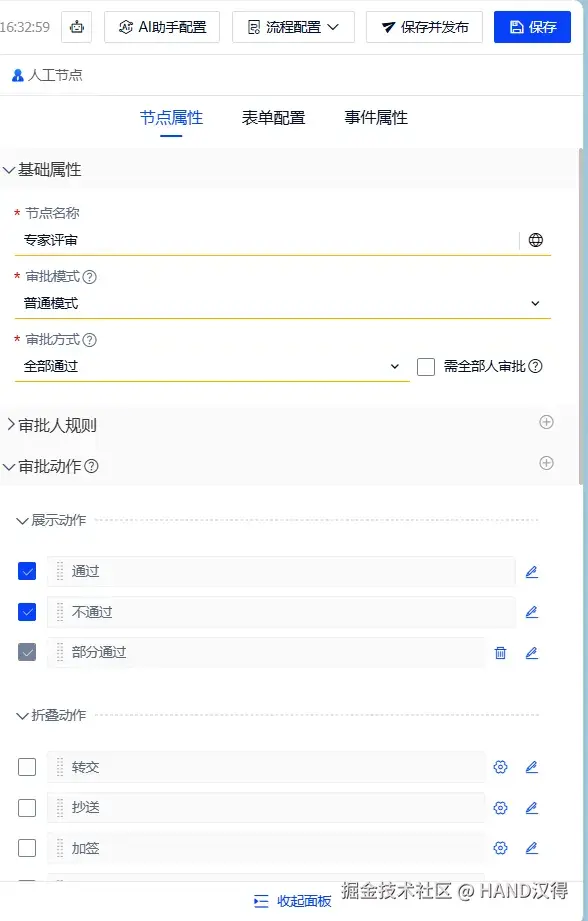Edit the 通过 action with pencil icon
Image resolution: width=588 pixels, height=921 pixels.
(x=532, y=572)
